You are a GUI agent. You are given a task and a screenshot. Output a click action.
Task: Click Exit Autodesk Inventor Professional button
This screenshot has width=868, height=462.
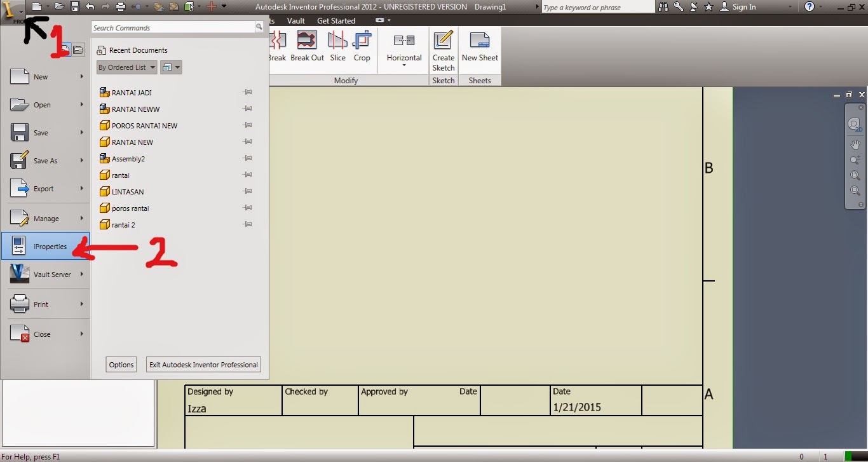(x=203, y=365)
